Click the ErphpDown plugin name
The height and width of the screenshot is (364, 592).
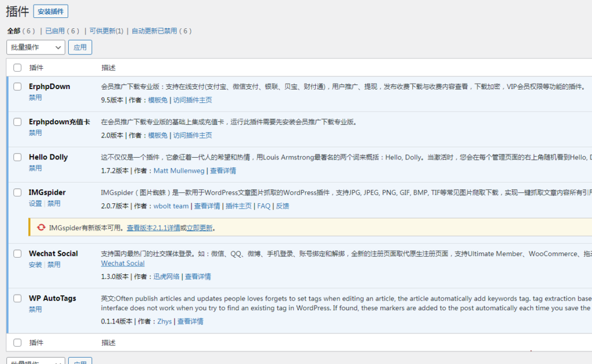coord(50,87)
